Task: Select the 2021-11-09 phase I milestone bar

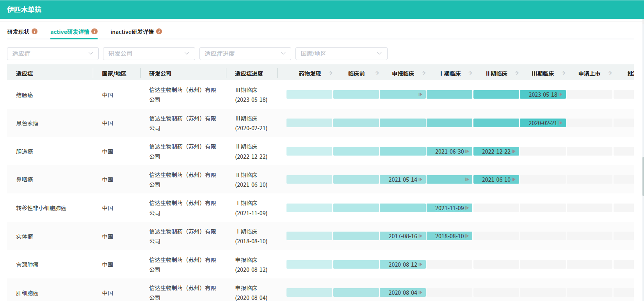Action: point(449,208)
